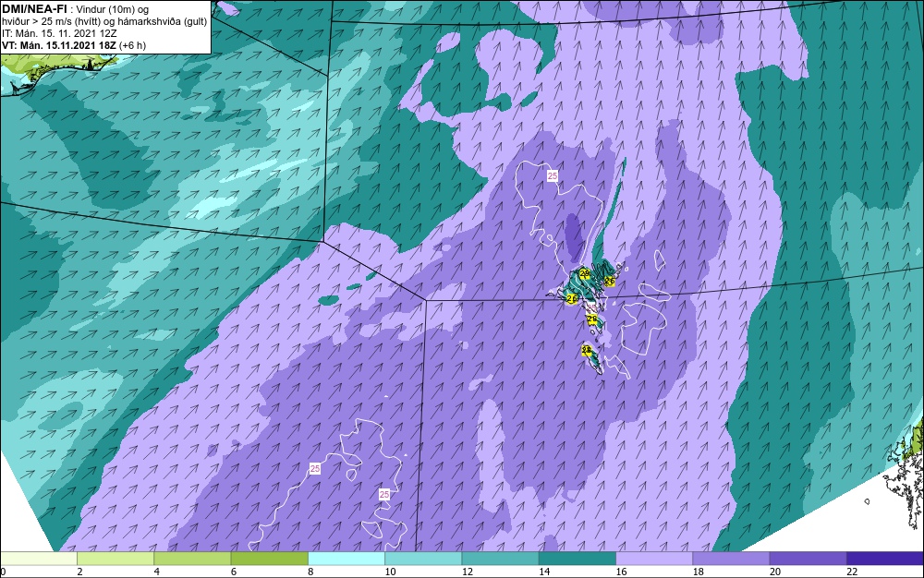The height and width of the screenshot is (578, 924).
Task: Click the legend tick label '0'
Action: pos(3,572)
